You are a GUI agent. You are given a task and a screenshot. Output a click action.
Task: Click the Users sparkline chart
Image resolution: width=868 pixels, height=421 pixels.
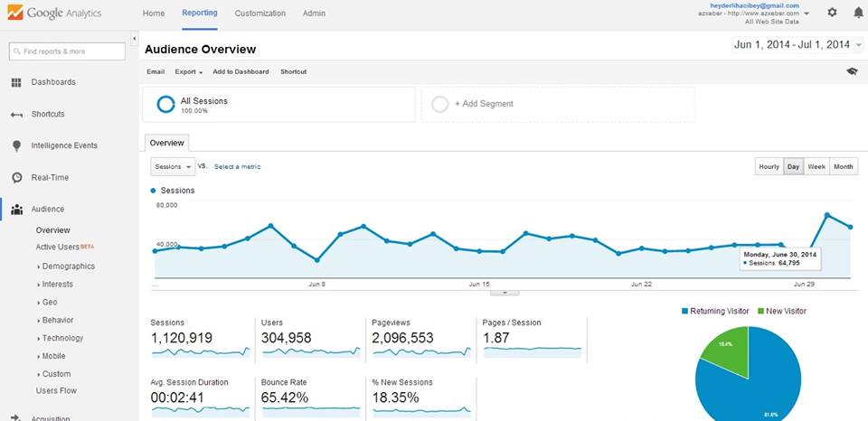tap(310, 351)
